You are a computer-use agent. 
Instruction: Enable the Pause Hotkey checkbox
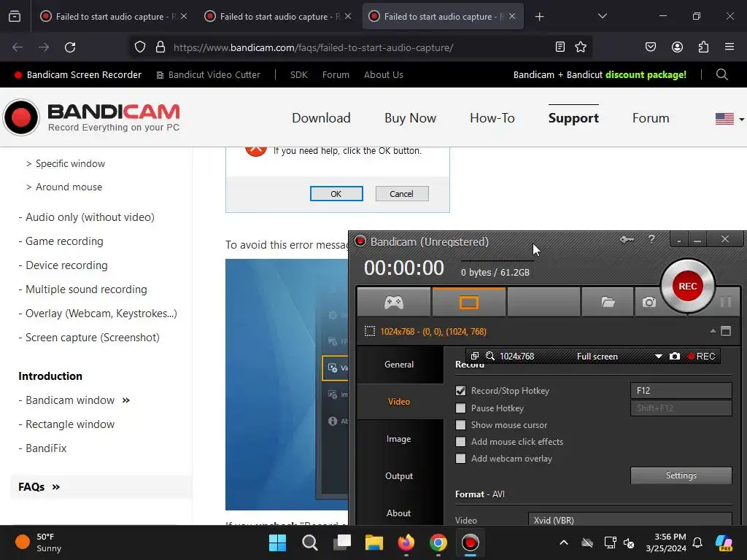[x=460, y=408]
